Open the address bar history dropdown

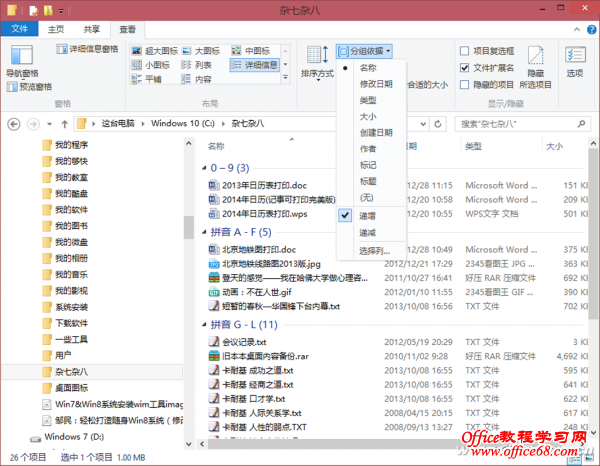pos(423,124)
